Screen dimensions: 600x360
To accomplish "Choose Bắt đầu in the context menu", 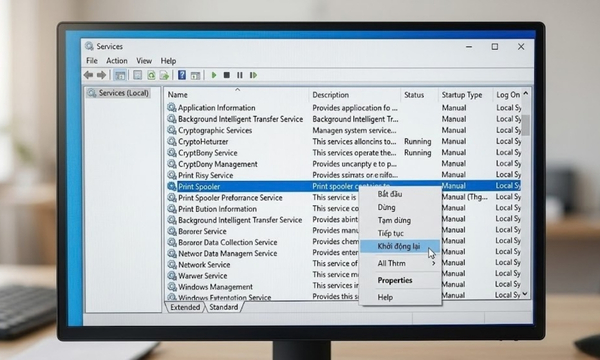I will pyautogui.click(x=400, y=194).
